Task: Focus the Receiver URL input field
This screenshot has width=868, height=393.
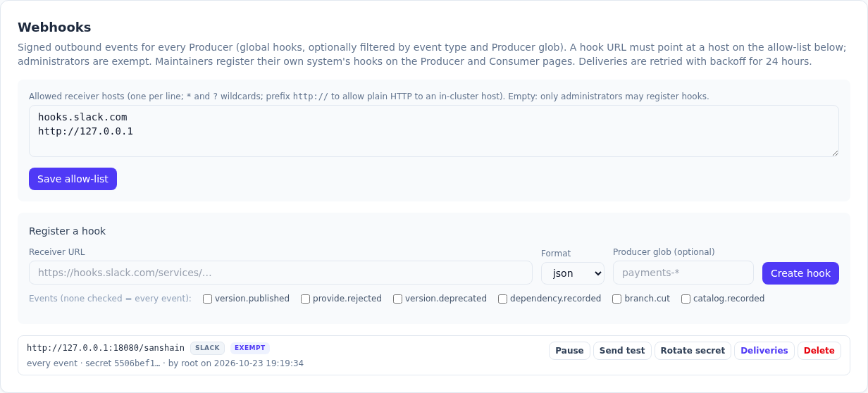Action: pos(280,273)
